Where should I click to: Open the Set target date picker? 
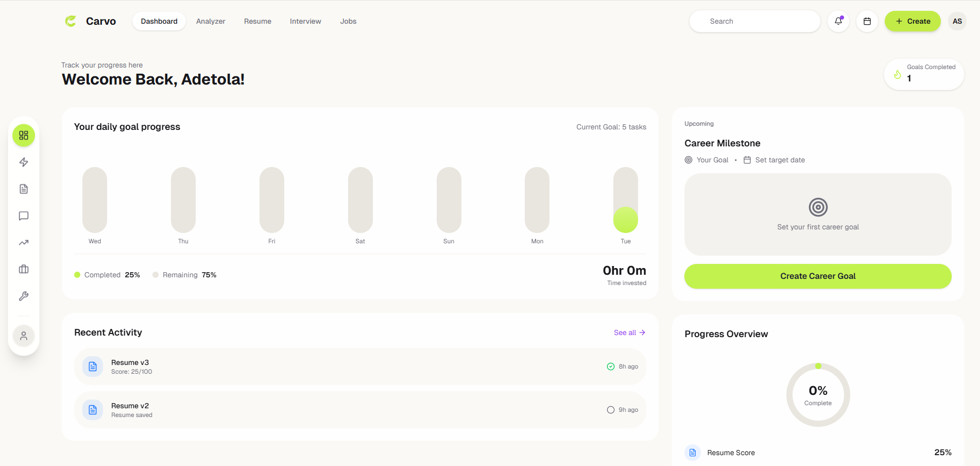(775, 160)
